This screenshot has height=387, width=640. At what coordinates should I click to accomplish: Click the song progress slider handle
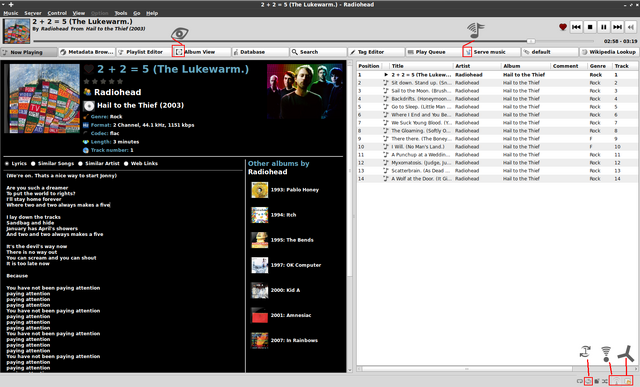click(531, 41)
